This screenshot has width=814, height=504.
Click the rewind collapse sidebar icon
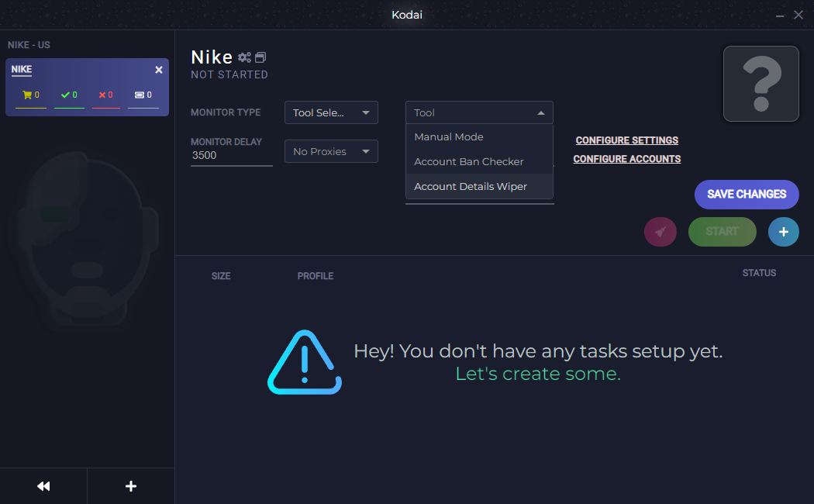pyautogui.click(x=43, y=486)
